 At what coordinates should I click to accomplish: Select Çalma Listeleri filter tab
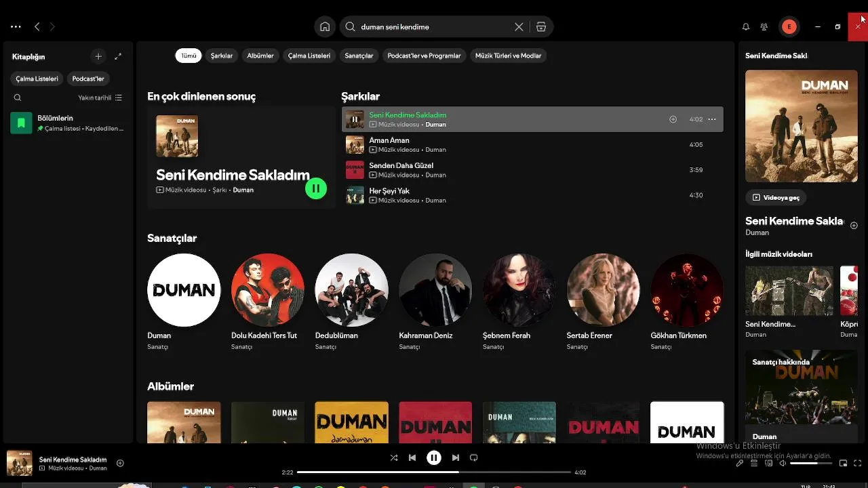[x=309, y=56]
